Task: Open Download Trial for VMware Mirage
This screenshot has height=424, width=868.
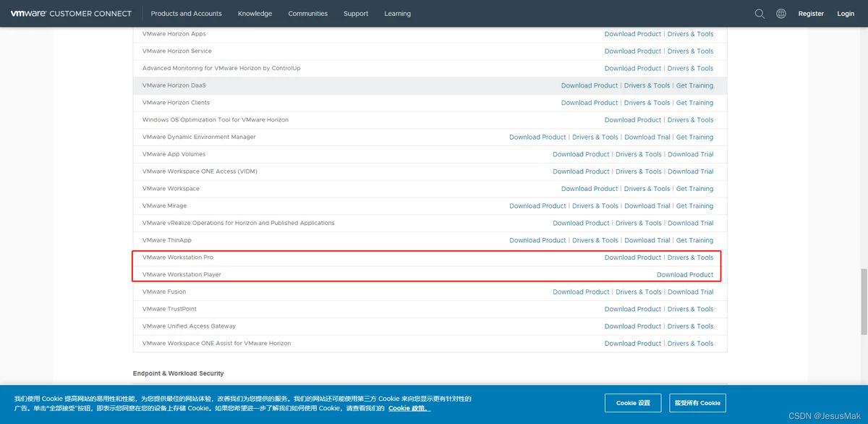Action: click(x=647, y=206)
